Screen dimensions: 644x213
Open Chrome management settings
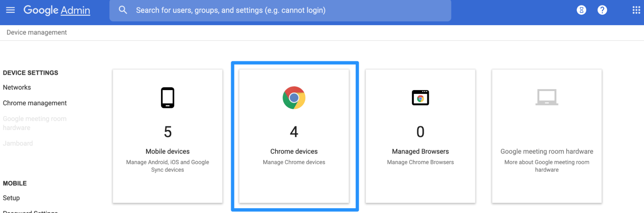click(35, 103)
